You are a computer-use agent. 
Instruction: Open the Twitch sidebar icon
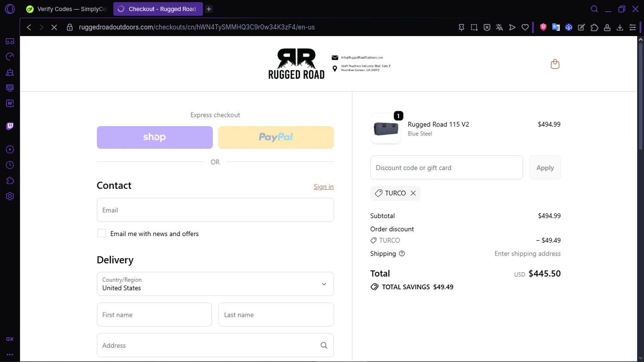[10, 126]
